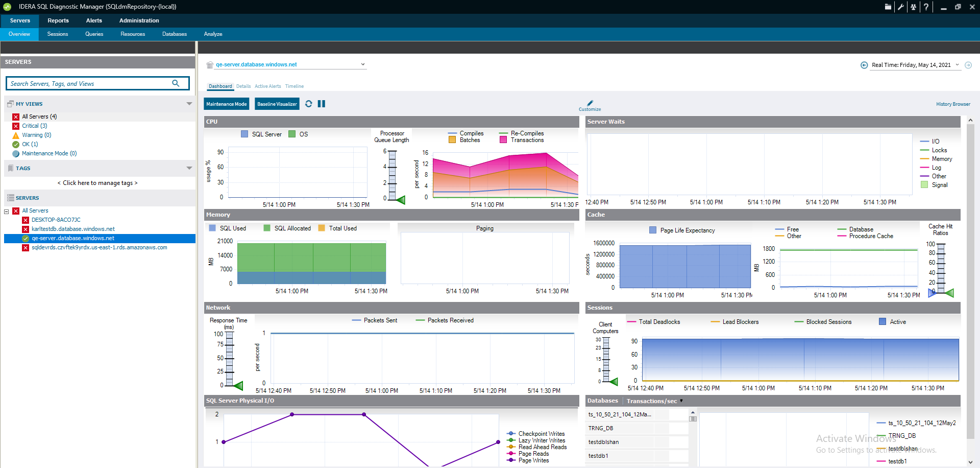The height and width of the screenshot is (468, 980).
Task: Open the help question mark icon
Action: [926, 7]
